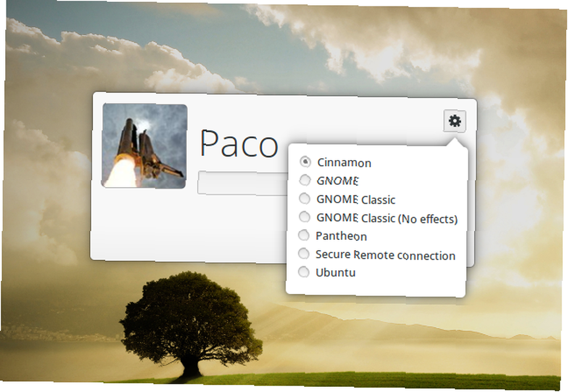Choose GNOME Classic without the effects note
568x392 pixels.
[304, 199]
